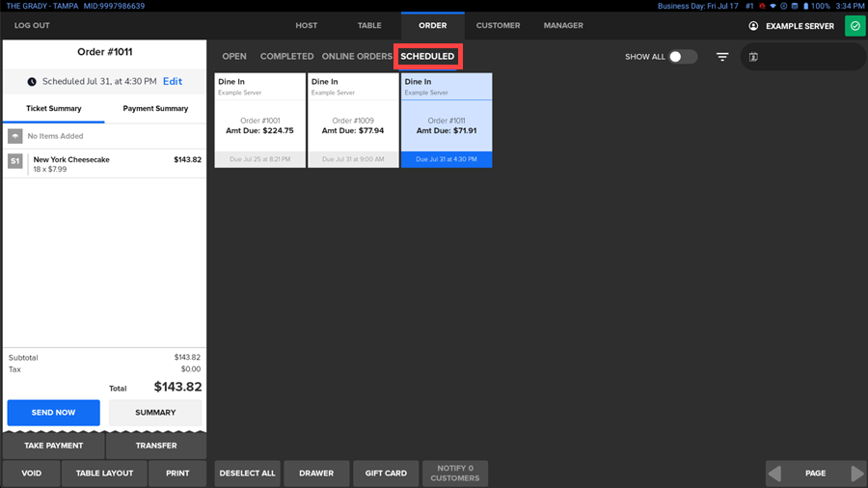
Task: Click the red printer error status icon
Action: [762, 6]
